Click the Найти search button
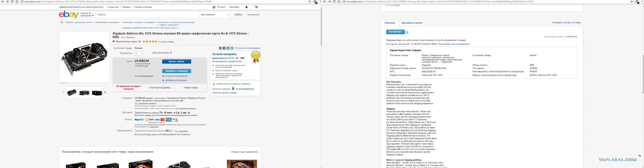This screenshot has height=168, width=644. (x=238, y=15)
